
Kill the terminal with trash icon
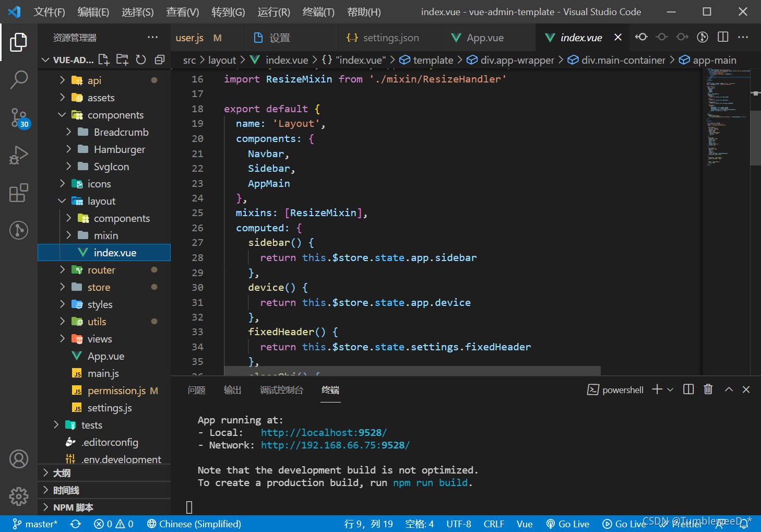tap(708, 389)
